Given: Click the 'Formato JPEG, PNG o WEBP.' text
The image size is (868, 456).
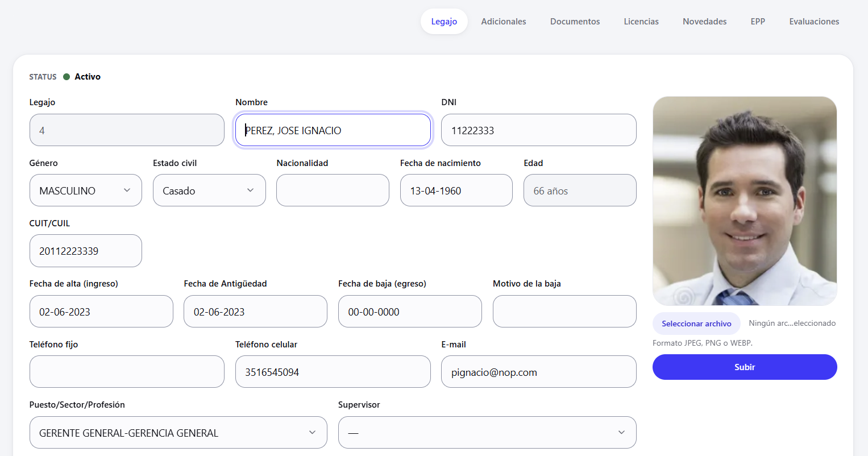Looking at the screenshot, I should pos(703,343).
